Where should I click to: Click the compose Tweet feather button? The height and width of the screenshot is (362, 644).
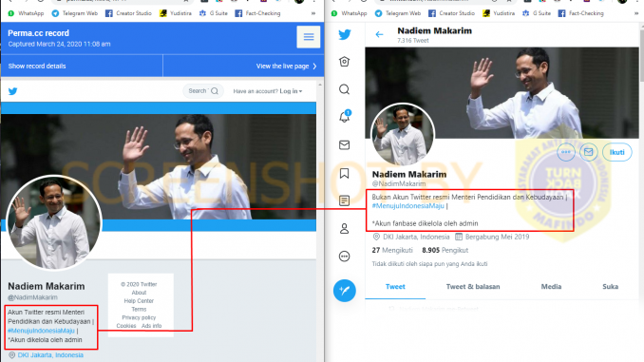[x=345, y=291]
